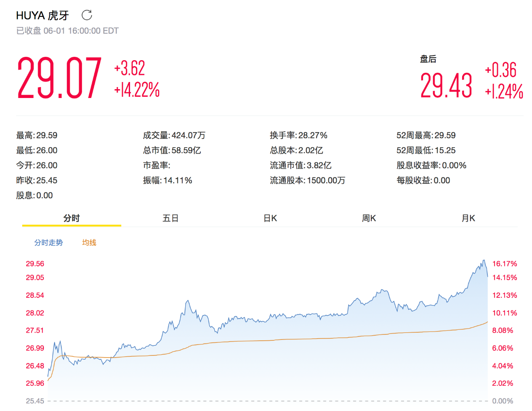This screenshot has width=532, height=411.
Task: Click the HUYA 虎牙 stock title
Action: [x=43, y=16]
